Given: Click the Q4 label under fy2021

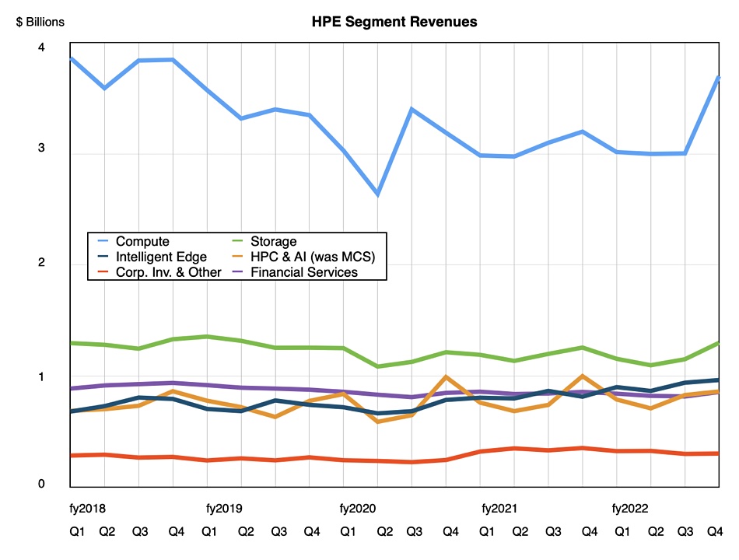Looking at the screenshot, I should pyautogui.click(x=590, y=532).
